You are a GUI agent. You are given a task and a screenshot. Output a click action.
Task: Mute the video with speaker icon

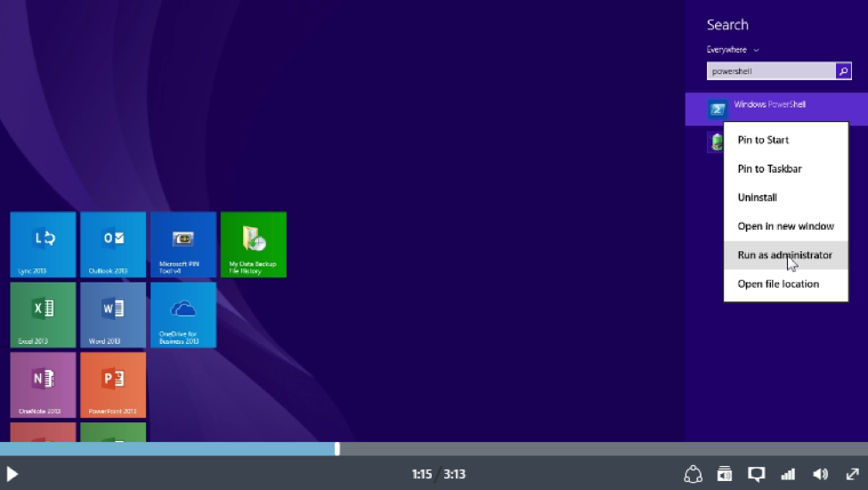coord(821,474)
